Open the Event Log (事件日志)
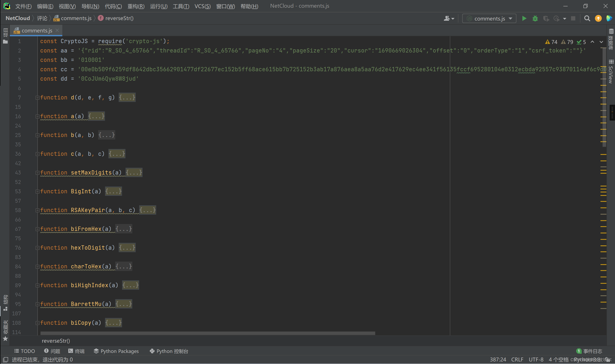 pos(589,351)
